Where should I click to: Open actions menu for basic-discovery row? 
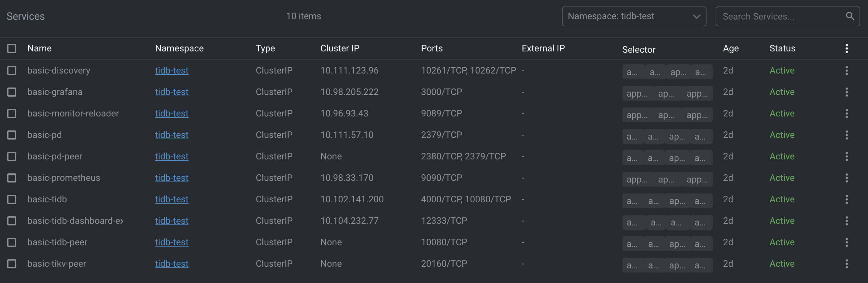point(847,70)
